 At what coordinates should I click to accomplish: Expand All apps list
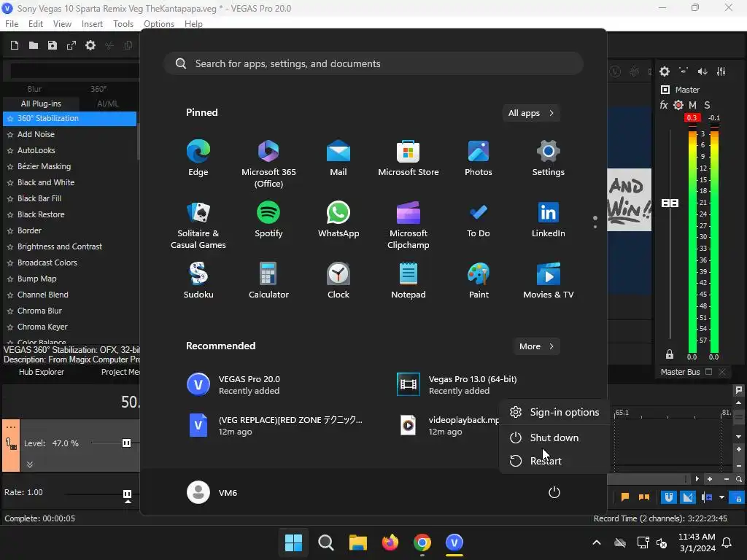pyautogui.click(x=531, y=113)
